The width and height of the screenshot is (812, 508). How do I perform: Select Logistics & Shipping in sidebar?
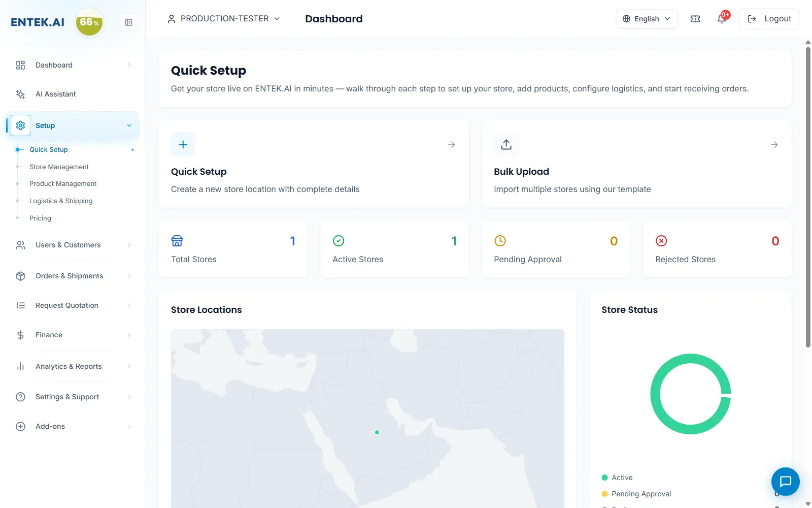[61, 201]
